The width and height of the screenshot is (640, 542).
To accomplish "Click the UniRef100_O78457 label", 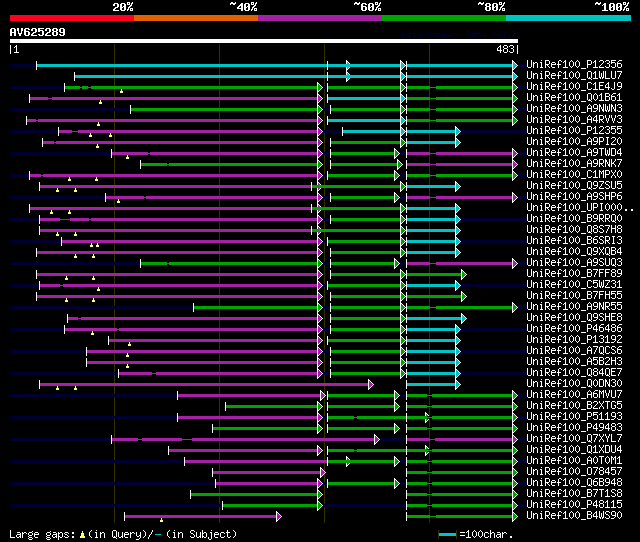I will pyautogui.click(x=574, y=472).
